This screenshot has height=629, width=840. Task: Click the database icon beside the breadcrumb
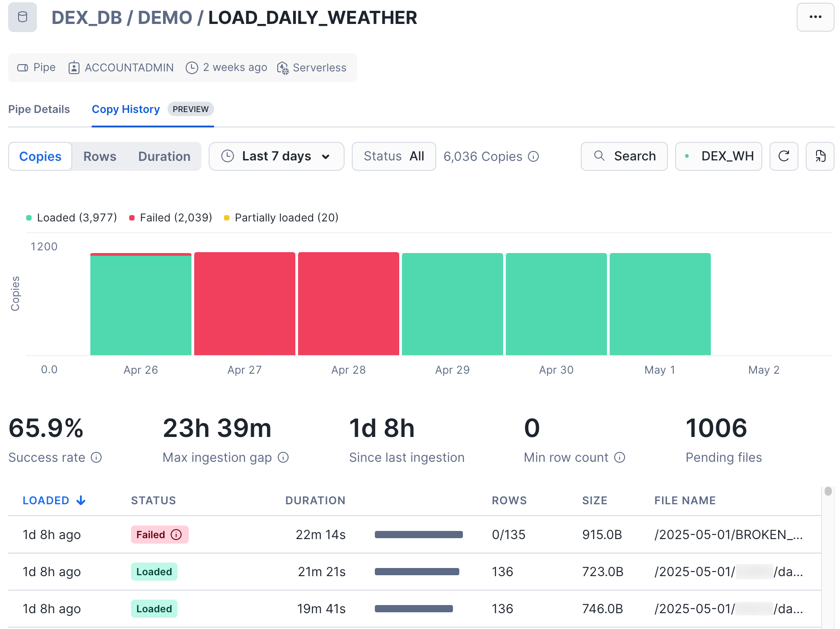[x=23, y=17]
